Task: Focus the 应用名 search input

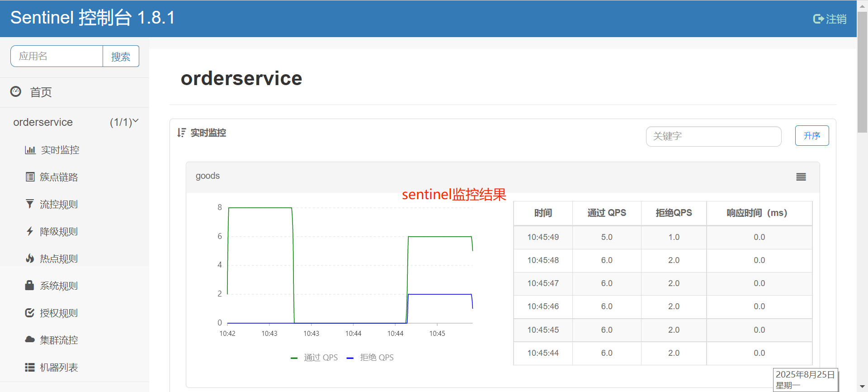Action: tap(57, 56)
